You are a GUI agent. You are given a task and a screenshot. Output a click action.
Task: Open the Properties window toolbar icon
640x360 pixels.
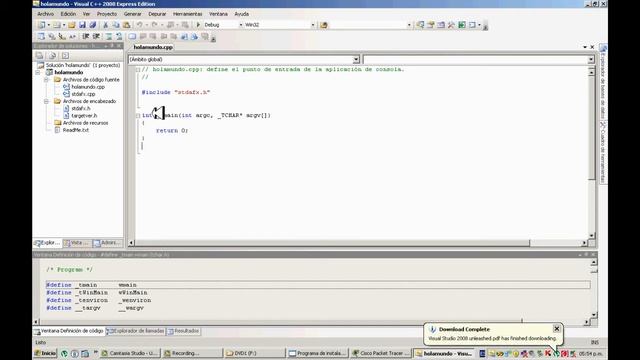[431, 25]
